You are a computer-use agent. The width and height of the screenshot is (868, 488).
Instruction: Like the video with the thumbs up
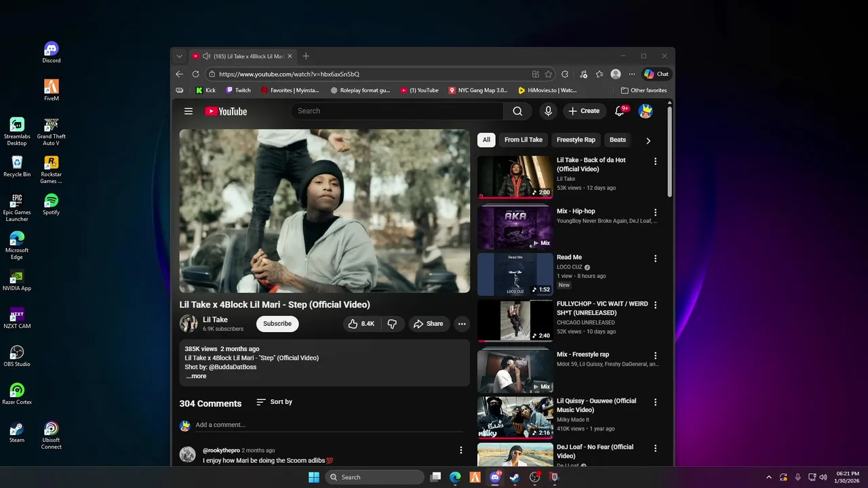[361, 324]
